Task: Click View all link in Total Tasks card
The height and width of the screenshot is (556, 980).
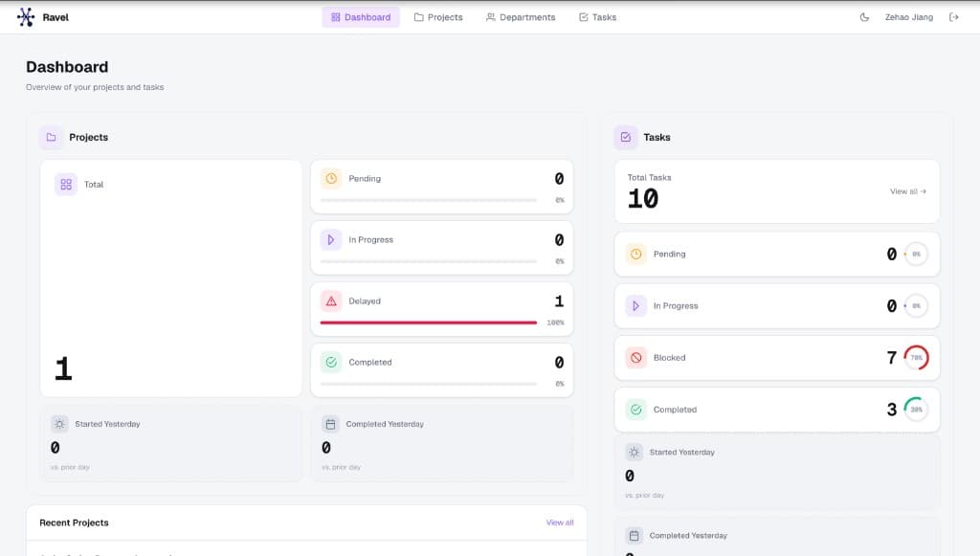Action: [x=908, y=191]
